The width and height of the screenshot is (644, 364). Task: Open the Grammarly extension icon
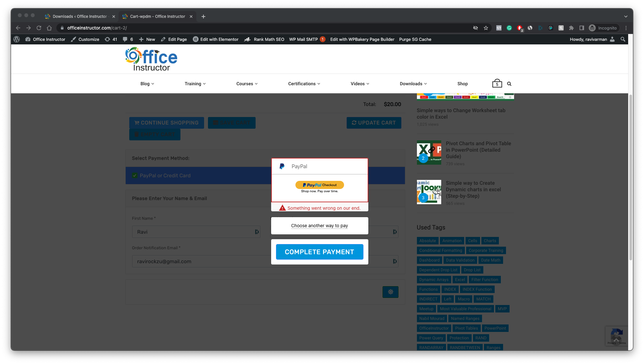(x=509, y=28)
